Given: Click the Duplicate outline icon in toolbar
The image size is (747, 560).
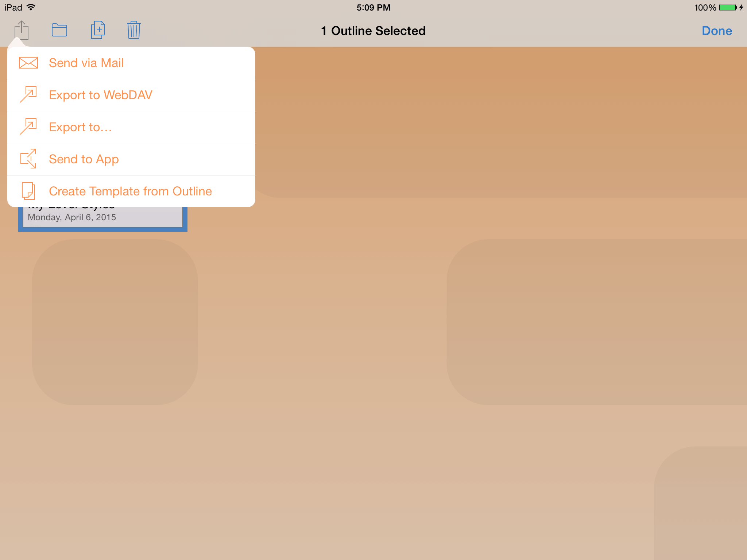Looking at the screenshot, I should 97,30.
